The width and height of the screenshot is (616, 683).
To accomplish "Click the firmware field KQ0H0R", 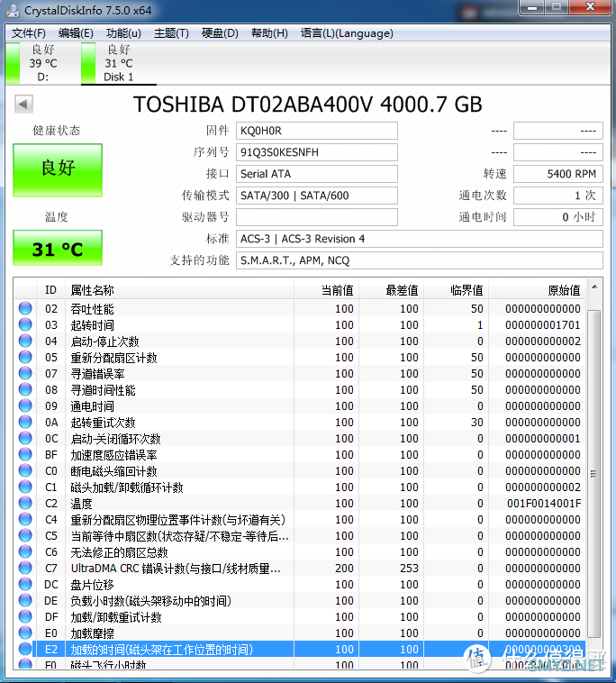I will pos(316,131).
